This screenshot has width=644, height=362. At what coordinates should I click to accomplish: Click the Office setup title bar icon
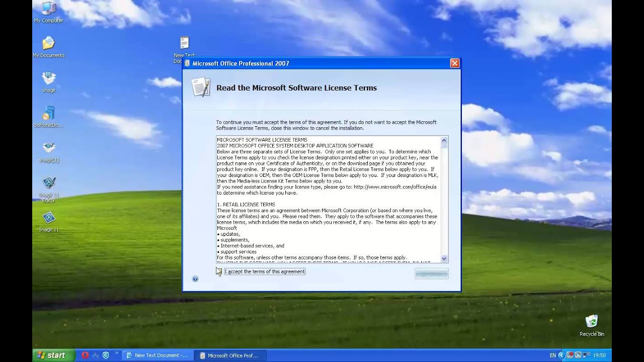pos(187,63)
